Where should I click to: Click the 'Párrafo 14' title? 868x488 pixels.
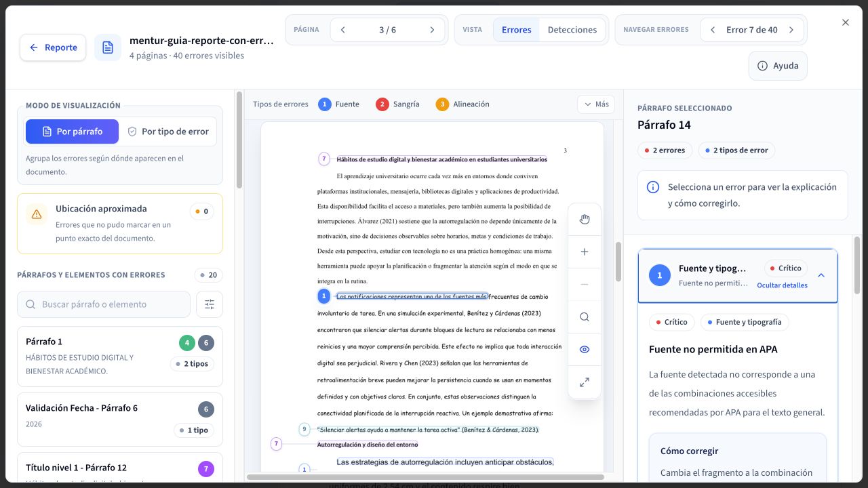(664, 125)
